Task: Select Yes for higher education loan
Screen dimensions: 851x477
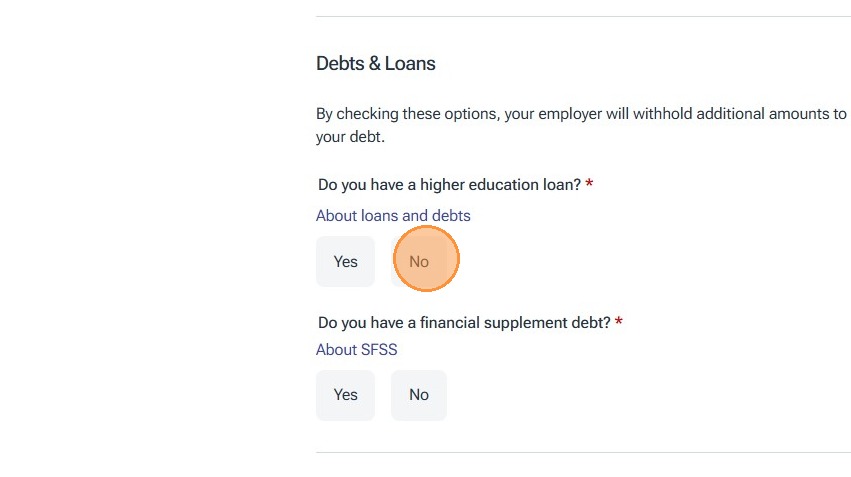Action: coord(345,261)
